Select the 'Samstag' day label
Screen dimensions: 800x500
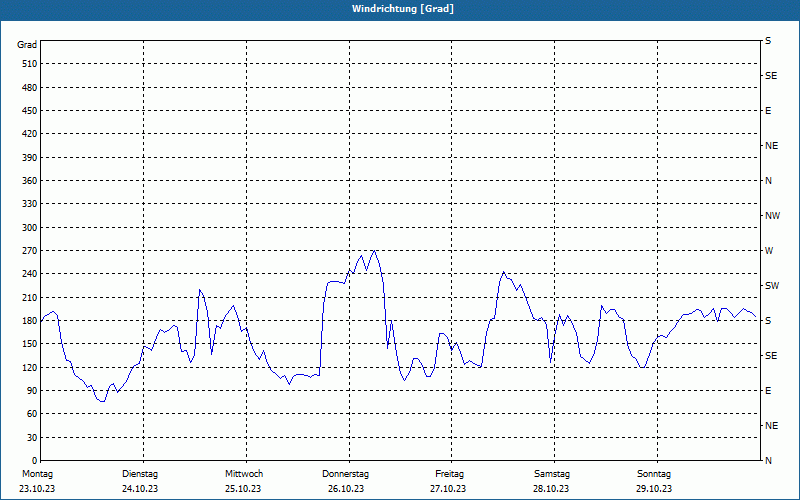tap(552, 474)
